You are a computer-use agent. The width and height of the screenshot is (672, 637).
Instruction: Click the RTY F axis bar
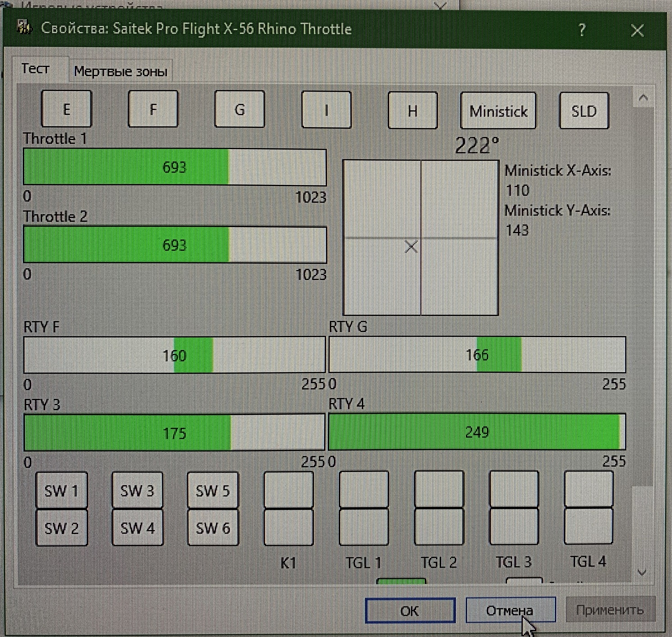coord(174,355)
